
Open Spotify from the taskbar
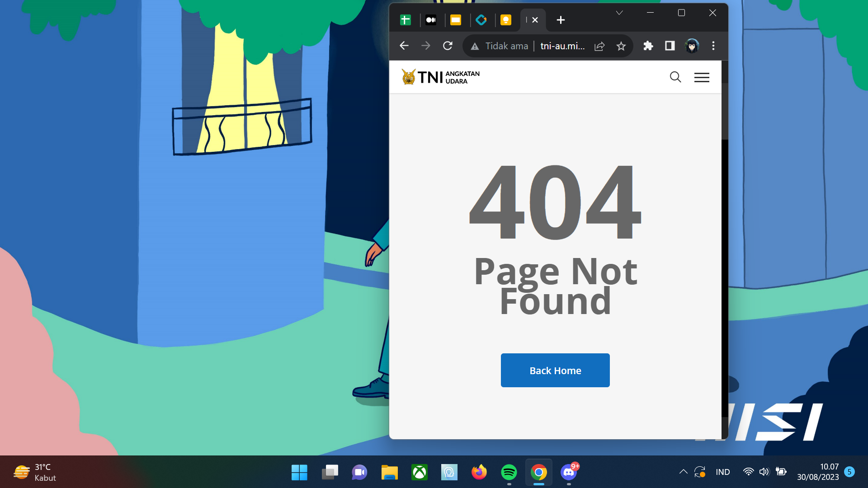(x=509, y=473)
